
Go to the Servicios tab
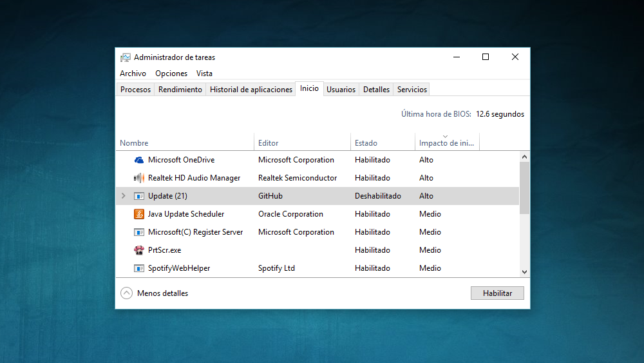tap(412, 90)
